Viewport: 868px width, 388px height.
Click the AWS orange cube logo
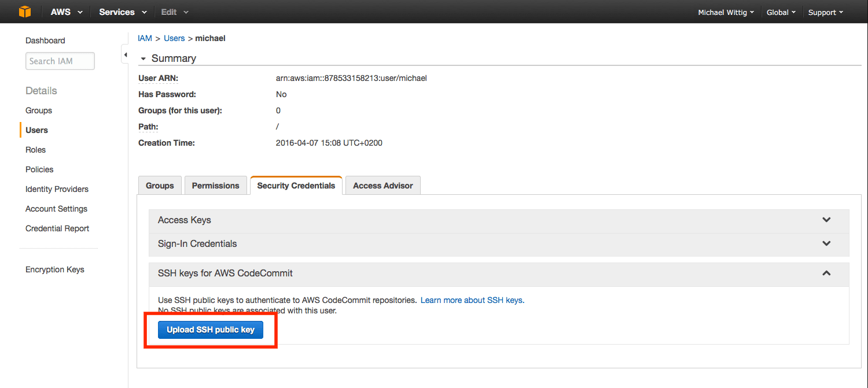(x=24, y=12)
